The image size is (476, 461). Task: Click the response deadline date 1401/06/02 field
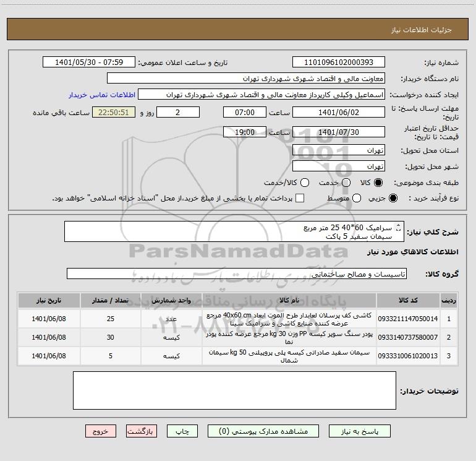(339, 112)
